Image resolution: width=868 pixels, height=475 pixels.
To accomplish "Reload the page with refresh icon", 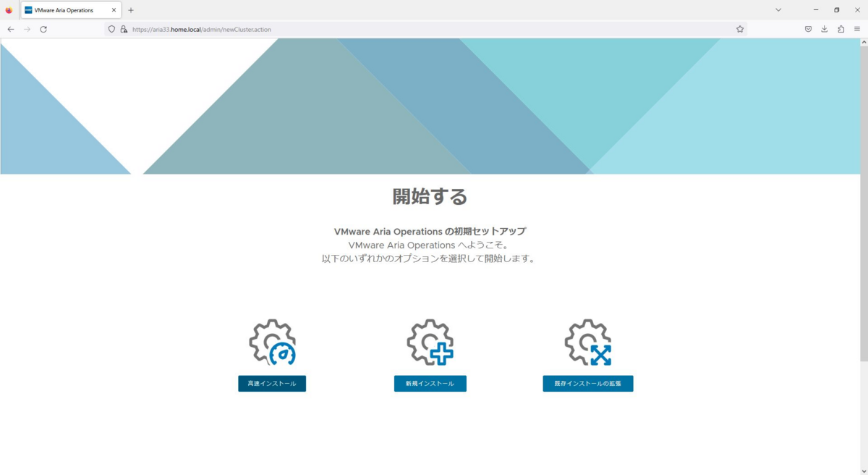I will (x=43, y=29).
